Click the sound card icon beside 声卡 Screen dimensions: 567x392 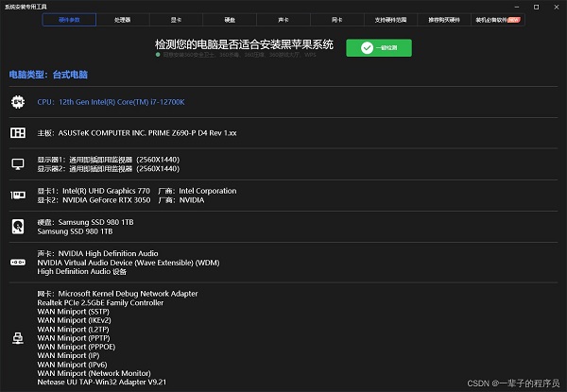click(17, 263)
